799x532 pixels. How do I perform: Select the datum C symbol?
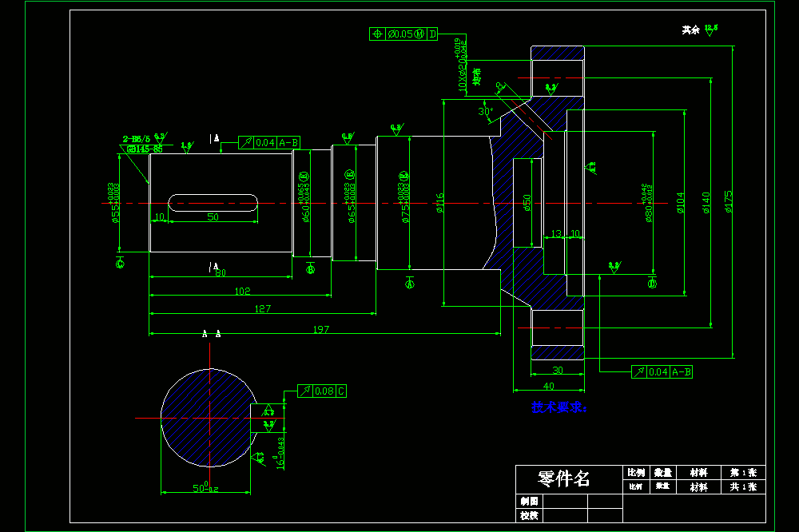121,263
